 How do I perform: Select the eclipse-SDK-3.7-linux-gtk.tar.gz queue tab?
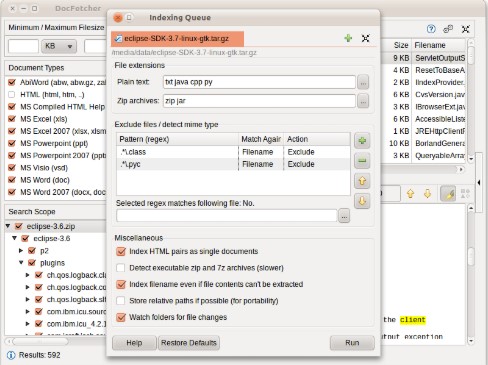pyautogui.click(x=177, y=39)
